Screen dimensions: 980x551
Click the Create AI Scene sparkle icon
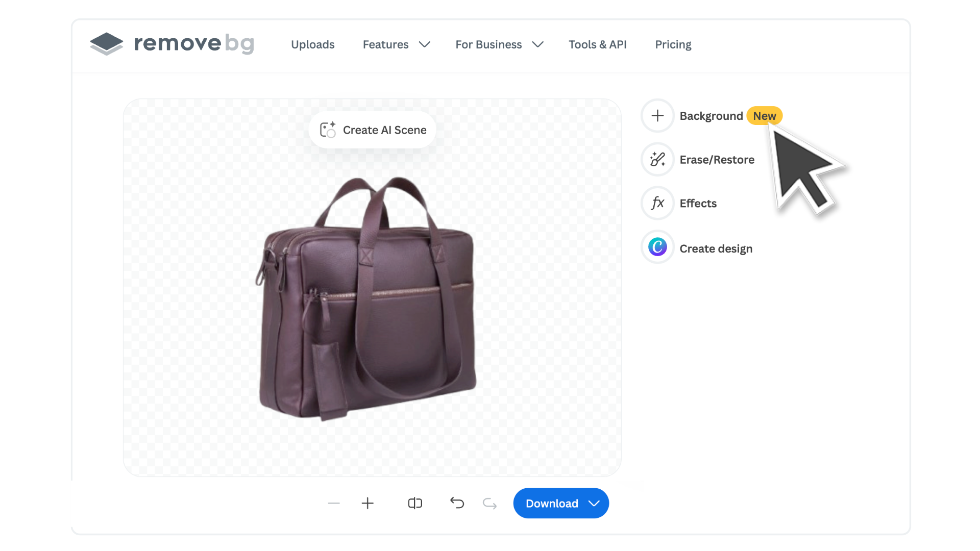[x=327, y=130]
